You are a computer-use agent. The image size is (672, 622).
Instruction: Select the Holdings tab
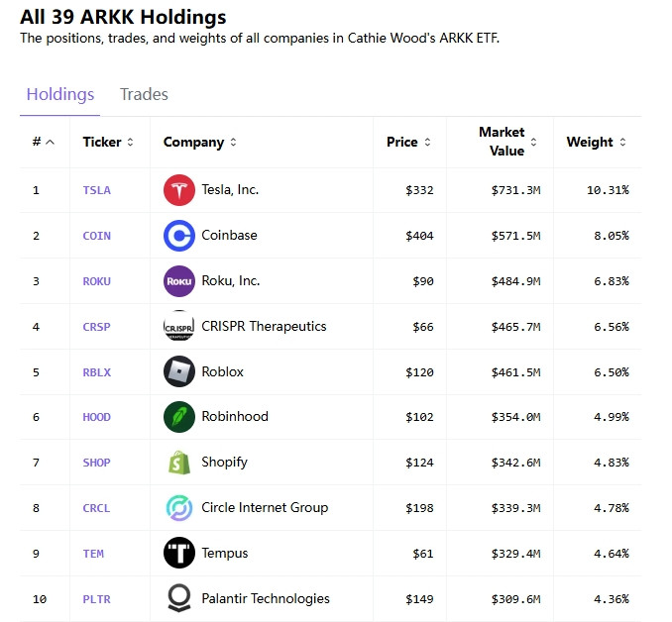60,95
